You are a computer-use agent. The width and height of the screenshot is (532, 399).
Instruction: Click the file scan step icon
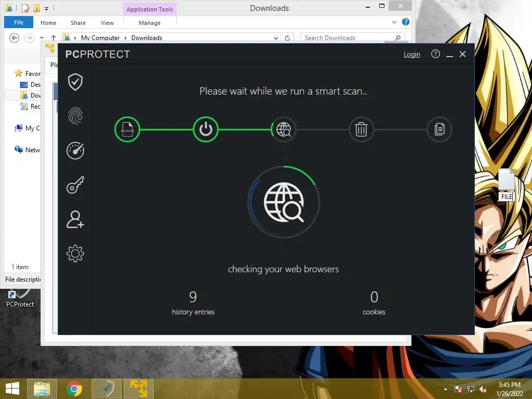pyautogui.click(x=127, y=129)
